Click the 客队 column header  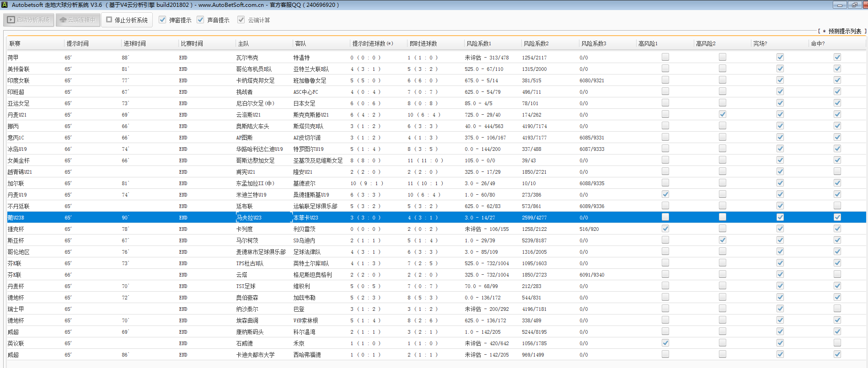pyautogui.click(x=300, y=43)
